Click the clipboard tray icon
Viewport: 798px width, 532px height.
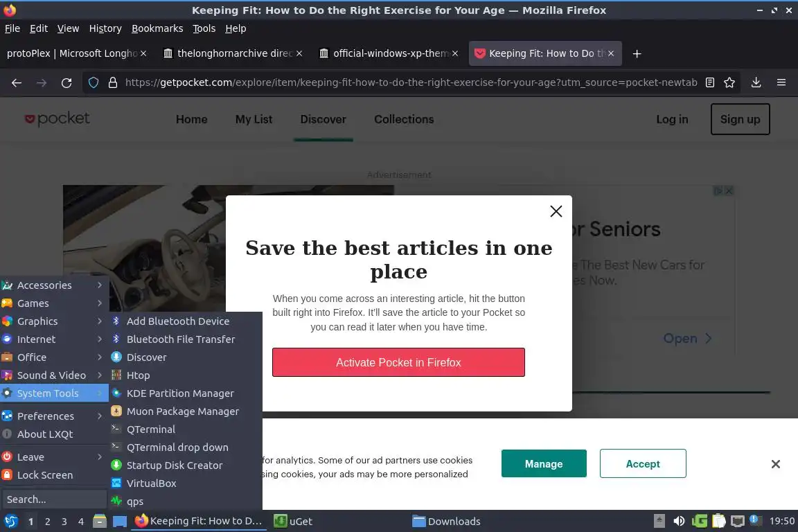tap(718, 522)
